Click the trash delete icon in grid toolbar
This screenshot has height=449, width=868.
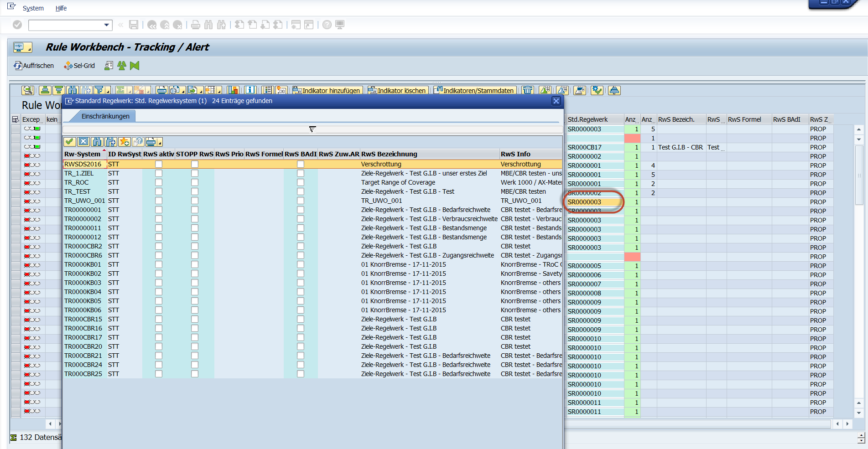point(527,90)
